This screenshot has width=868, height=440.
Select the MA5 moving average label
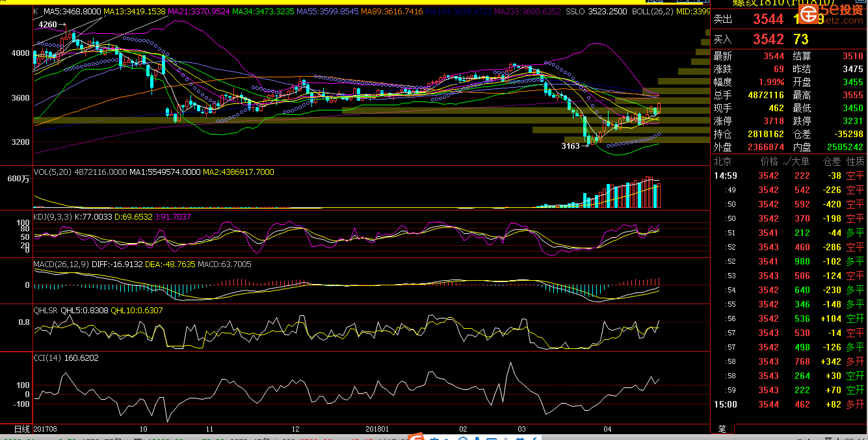point(72,12)
